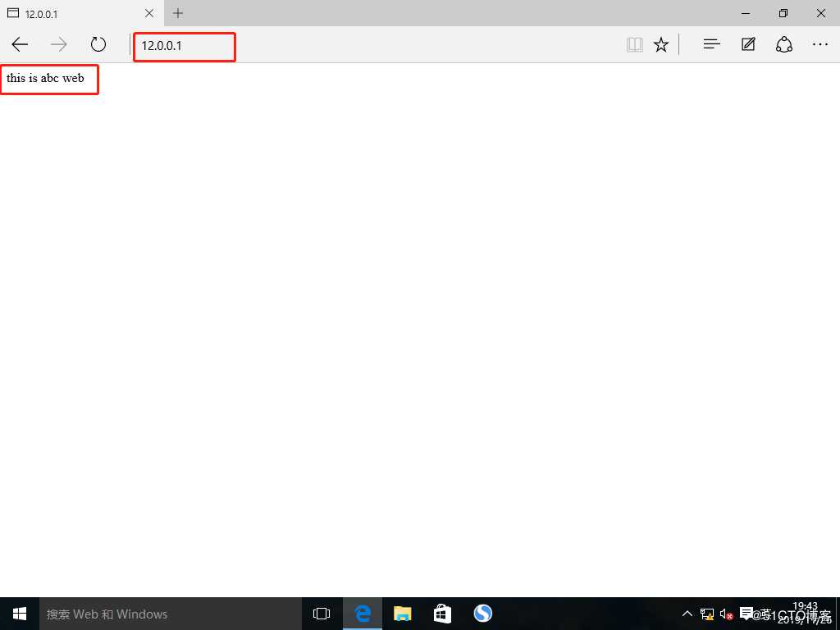Minimize the Edge window
The width and height of the screenshot is (840, 630).
pos(746,13)
